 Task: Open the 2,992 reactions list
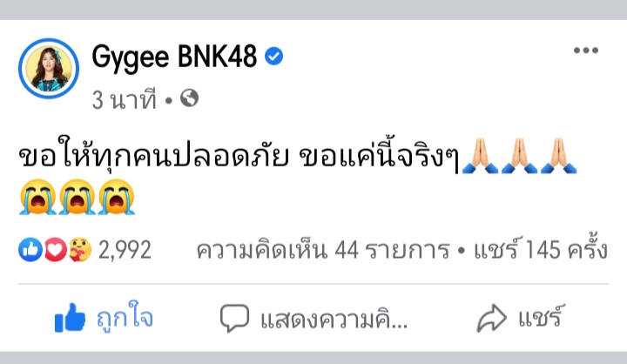point(125,250)
